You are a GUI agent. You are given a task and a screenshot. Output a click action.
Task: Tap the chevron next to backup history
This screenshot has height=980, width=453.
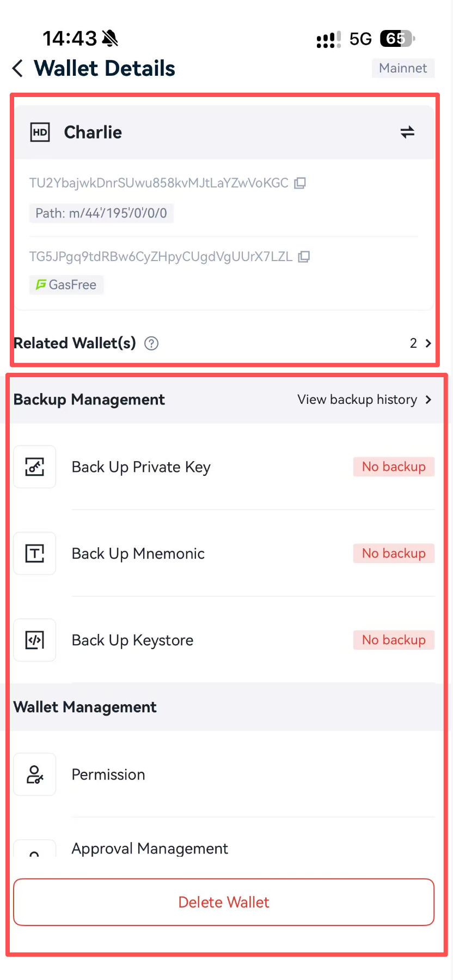pyautogui.click(x=428, y=400)
